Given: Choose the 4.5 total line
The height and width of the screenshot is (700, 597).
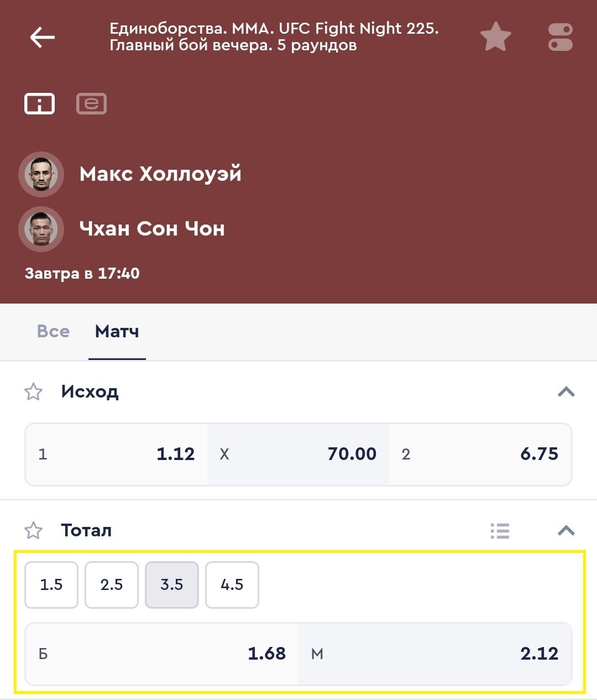Looking at the screenshot, I should point(232,585).
